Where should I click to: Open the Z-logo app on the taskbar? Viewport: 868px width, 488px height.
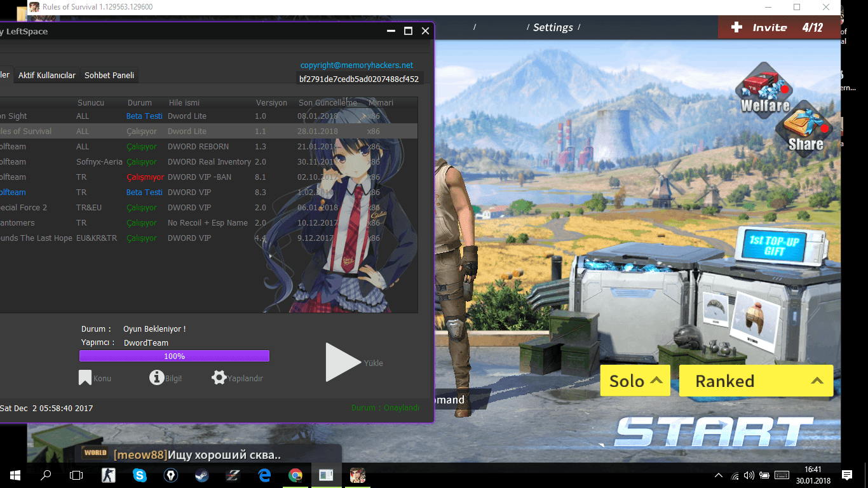(233, 475)
